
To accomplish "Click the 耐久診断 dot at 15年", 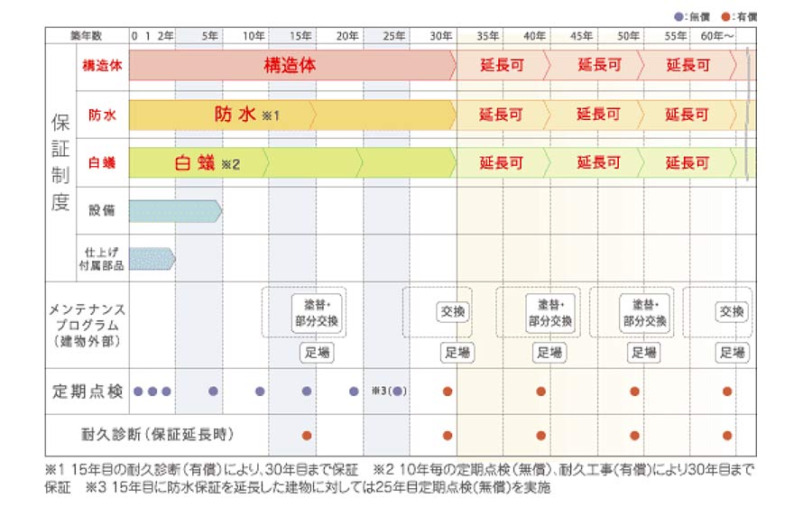I will click(307, 435).
